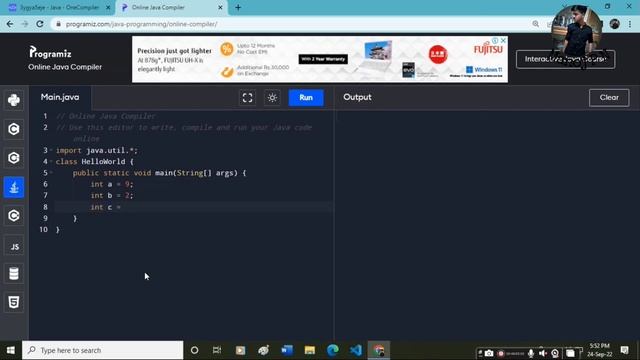This screenshot has height=360, width=640.
Task: Open Task View on the taskbar
Action: [217, 350]
